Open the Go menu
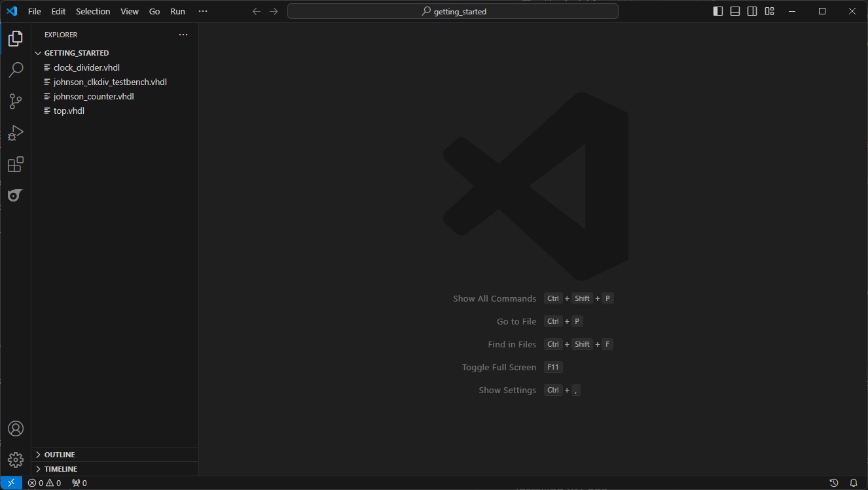This screenshot has width=868, height=490. click(x=154, y=11)
